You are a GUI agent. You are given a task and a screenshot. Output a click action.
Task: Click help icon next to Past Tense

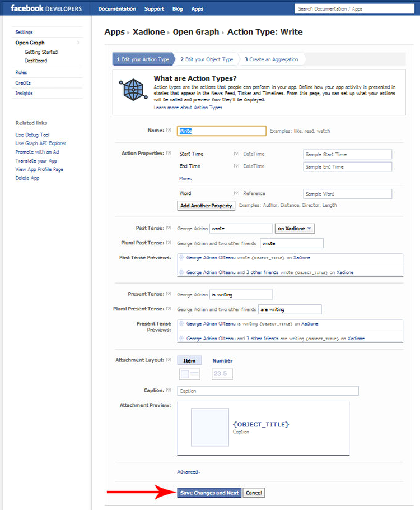[169, 228]
